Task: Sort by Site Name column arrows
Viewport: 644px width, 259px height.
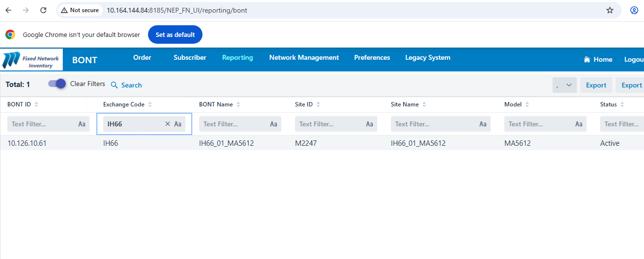Action: click(x=424, y=104)
